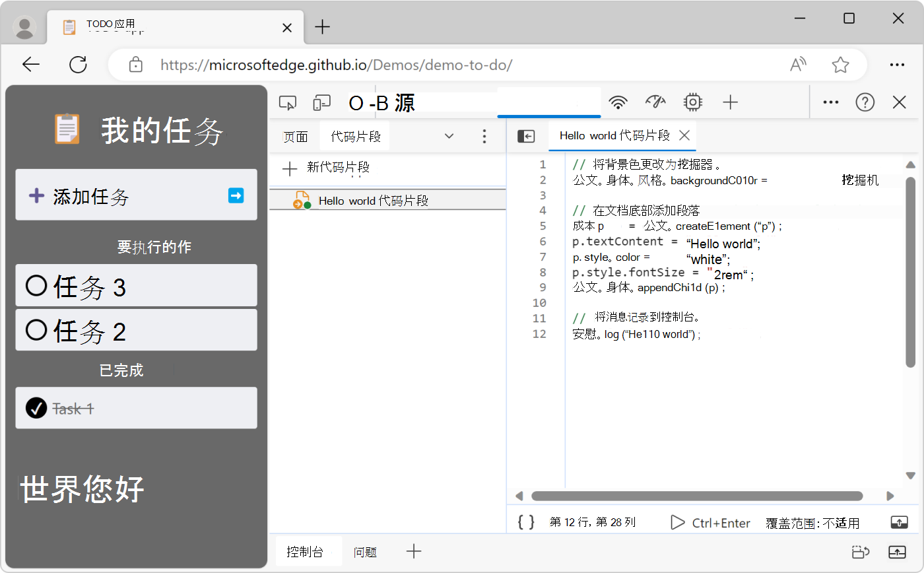The image size is (924, 573).
Task: Click the Inspect element tool icon
Action: [288, 102]
